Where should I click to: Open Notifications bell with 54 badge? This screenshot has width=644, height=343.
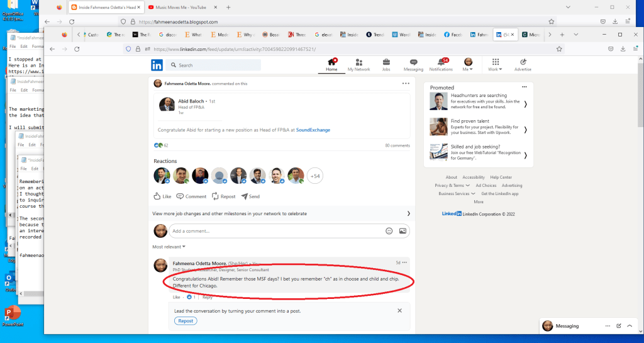(441, 64)
